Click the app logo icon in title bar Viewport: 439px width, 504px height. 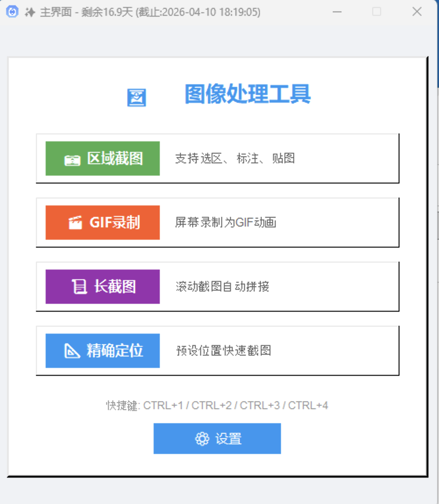point(12,12)
